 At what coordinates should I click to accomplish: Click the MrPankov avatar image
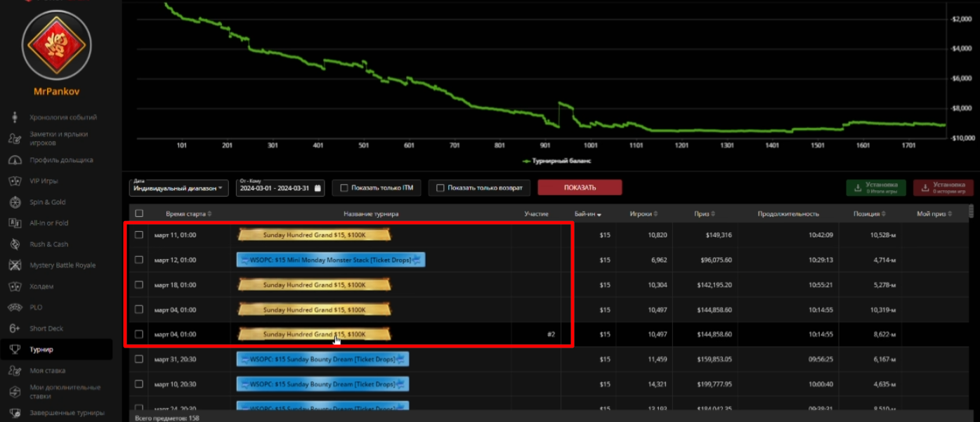pyautogui.click(x=56, y=46)
